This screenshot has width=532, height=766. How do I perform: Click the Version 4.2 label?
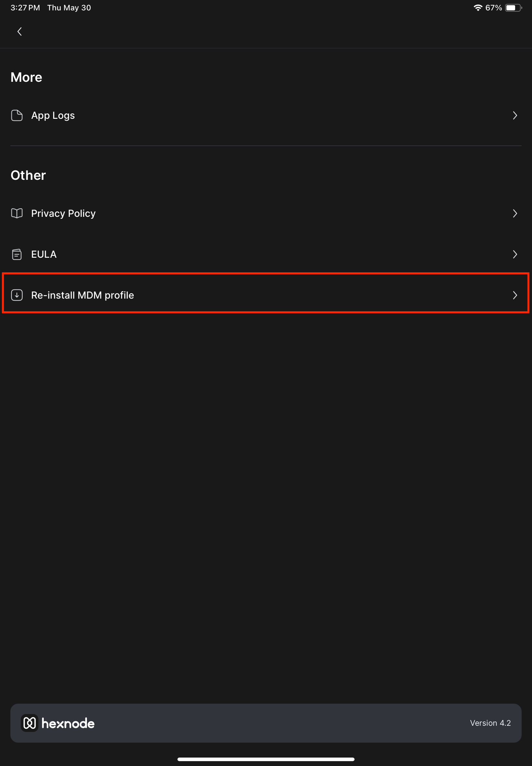[490, 723]
